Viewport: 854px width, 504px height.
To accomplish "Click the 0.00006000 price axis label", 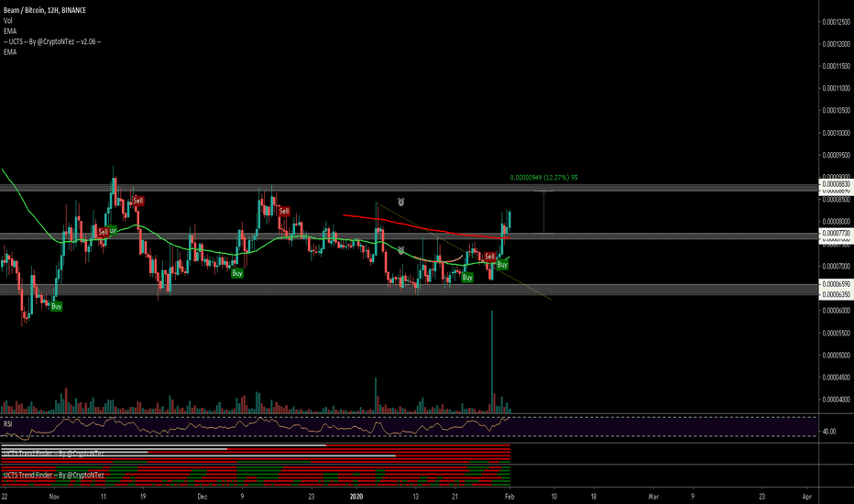I will click(x=836, y=311).
